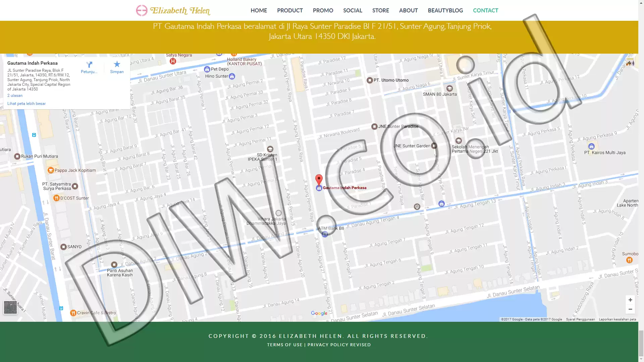Click the Simpan star icon
Image resolution: width=644 pixels, height=362 pixels.
tap(117, 64)
